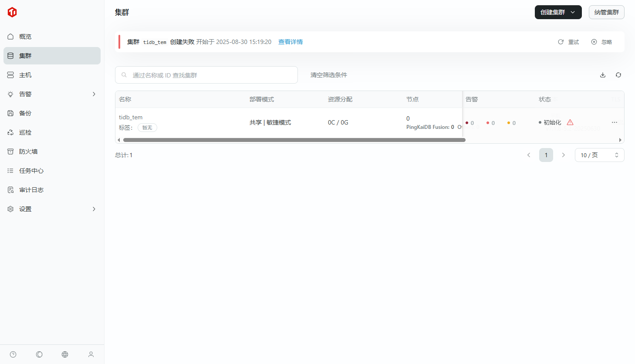Image resolution: width=635 pixels, height=364 pixels.
Task: Open the help icon in the bottom sidebar
Action: (x=13, y=354)
